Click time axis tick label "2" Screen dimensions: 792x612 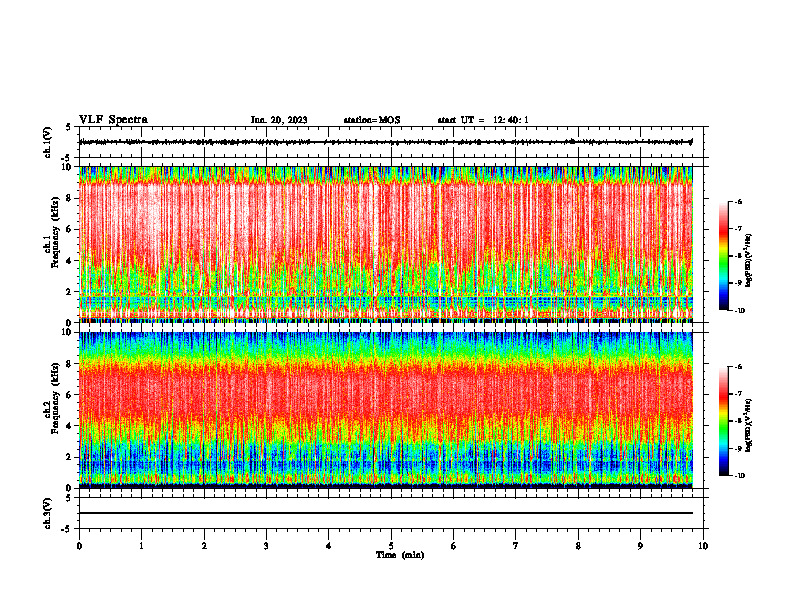(x=204, y=546)
